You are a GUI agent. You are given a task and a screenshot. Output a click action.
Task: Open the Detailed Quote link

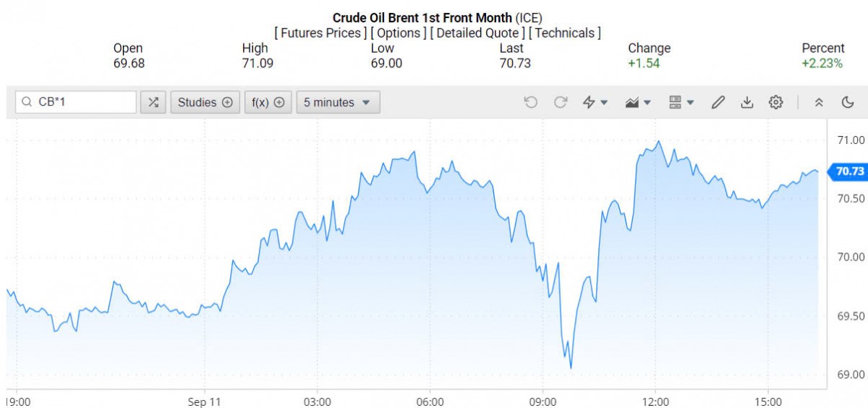click(x=477, y=33)
